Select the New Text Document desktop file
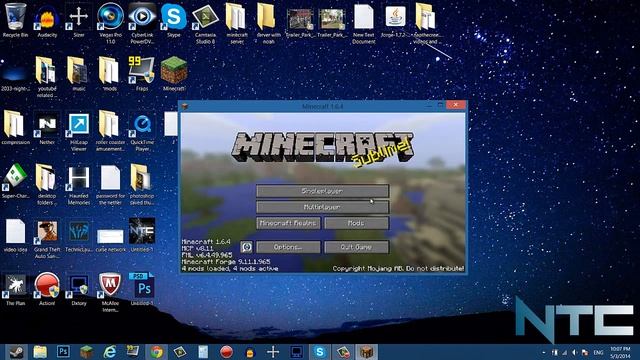This screenshot has width=640, height=360. (363, 23)
